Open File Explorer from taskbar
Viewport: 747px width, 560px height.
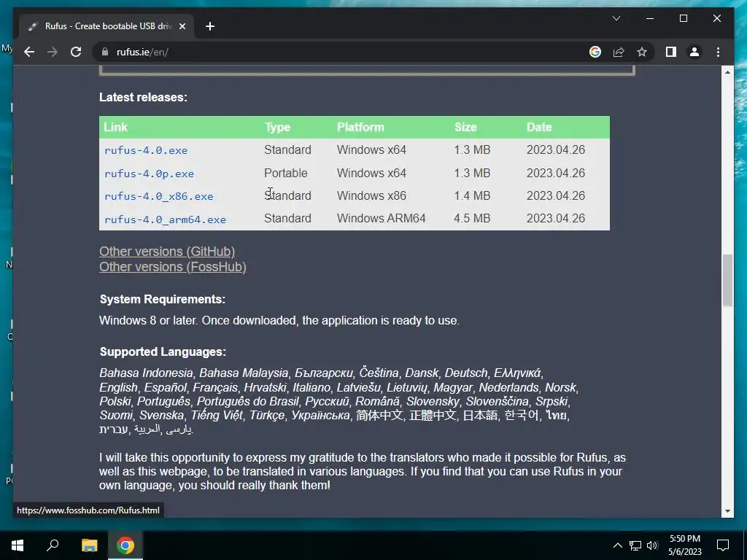tap(89, 545)
